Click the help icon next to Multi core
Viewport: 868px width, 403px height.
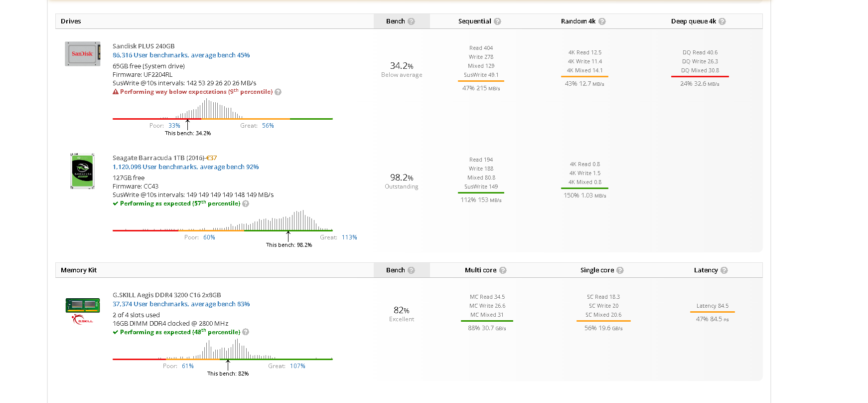point(503,270)
